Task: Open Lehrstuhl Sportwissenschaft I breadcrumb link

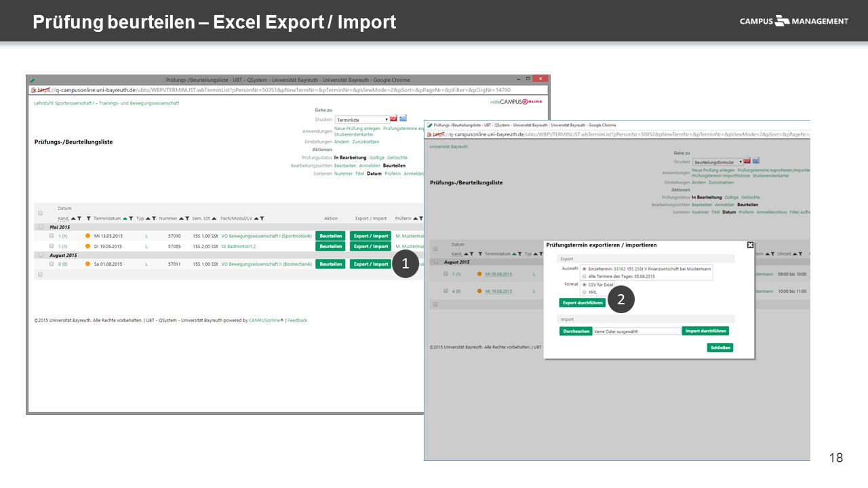Action: click(x=106, y=103)
